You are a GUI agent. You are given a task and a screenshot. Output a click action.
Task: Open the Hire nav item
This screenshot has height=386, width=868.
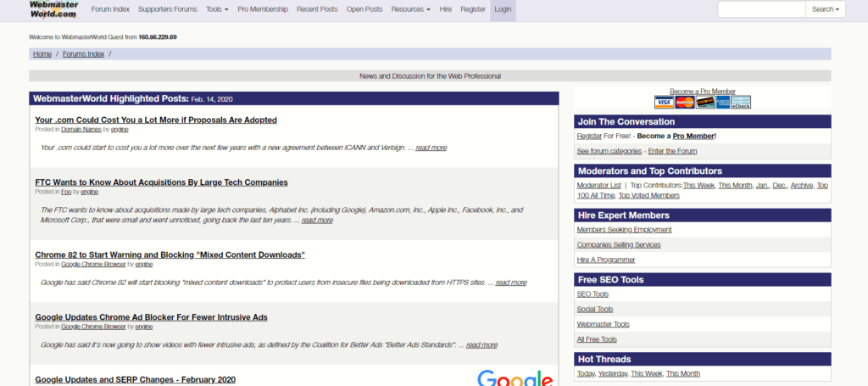click(x=446, y=9)
